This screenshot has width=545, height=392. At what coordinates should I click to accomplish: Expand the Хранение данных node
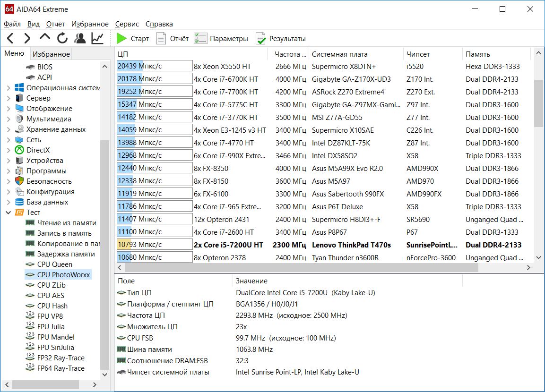click(x=9, y=129)
